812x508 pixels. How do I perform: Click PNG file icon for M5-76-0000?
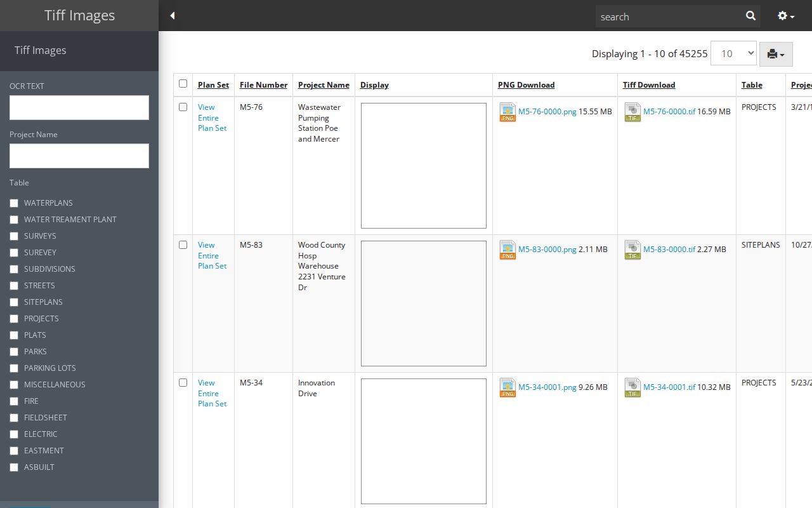coord(507,112)
